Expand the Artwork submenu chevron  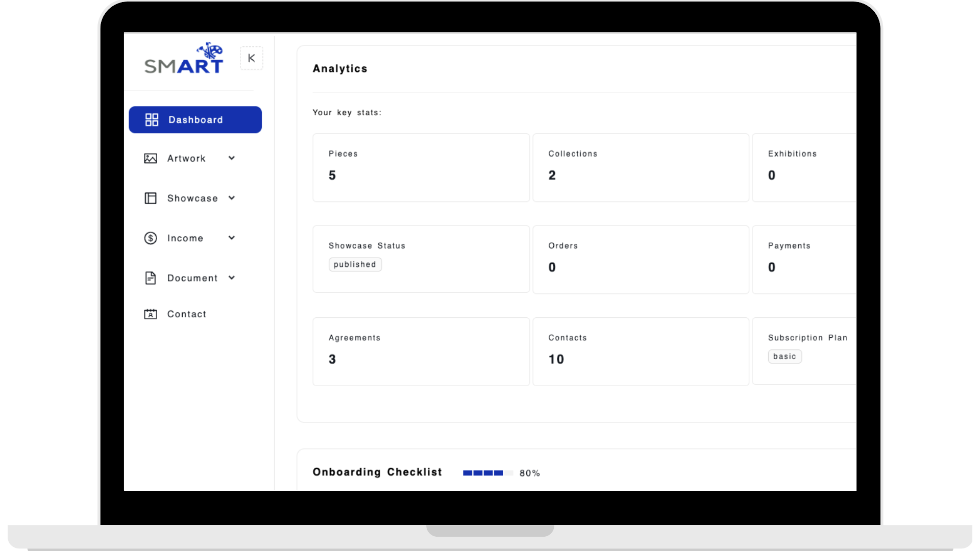pos(232,158)
